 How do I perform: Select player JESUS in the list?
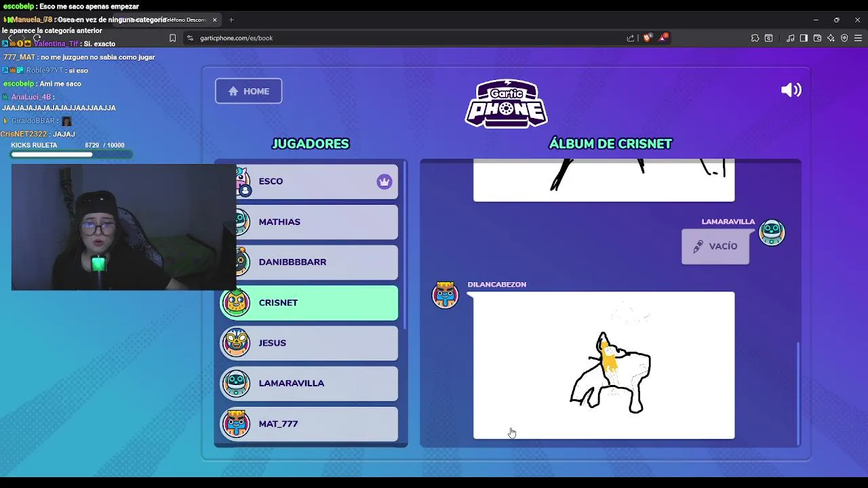tap(309, 343)
